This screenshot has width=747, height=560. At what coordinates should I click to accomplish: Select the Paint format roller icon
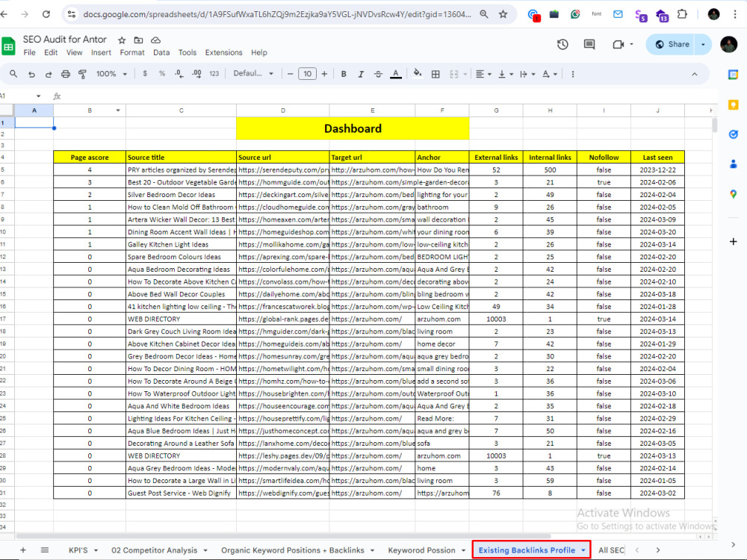(82, 74)
